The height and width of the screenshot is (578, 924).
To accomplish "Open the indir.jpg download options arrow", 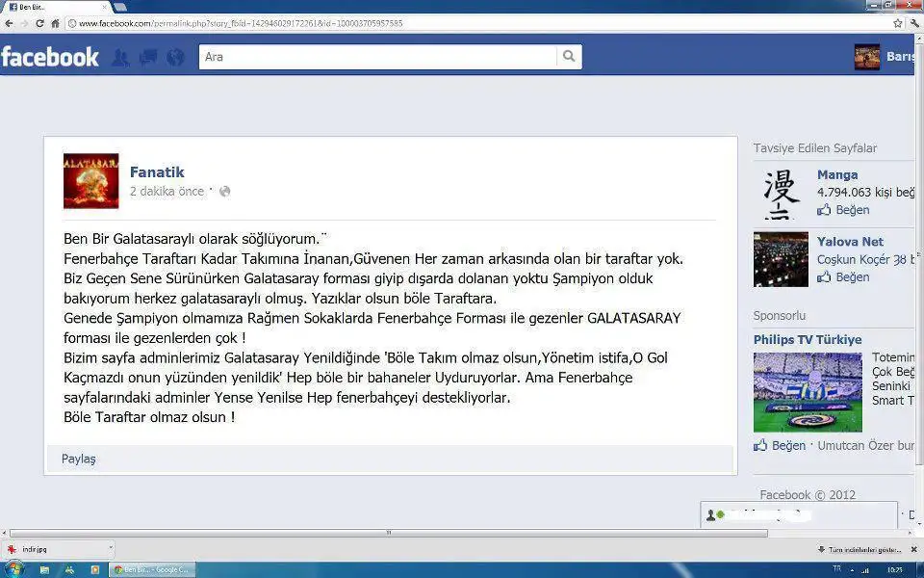I will [x=110, y=548].
